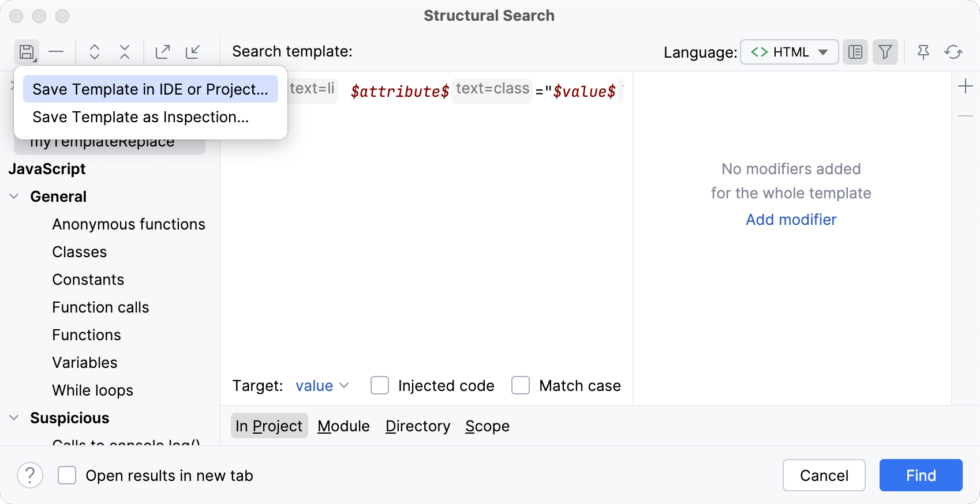Select the While loops template
Screen dimensions: 980x504
tap(93, 390)
